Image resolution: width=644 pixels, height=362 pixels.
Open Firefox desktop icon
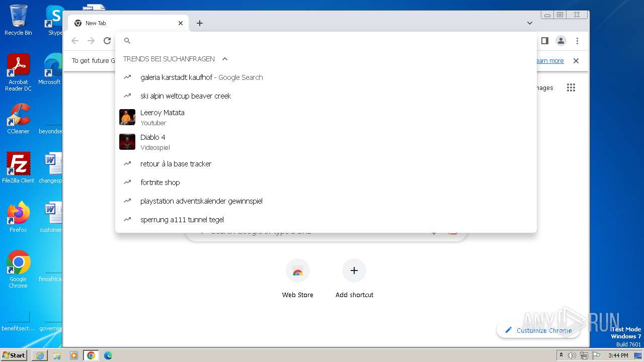18,217
